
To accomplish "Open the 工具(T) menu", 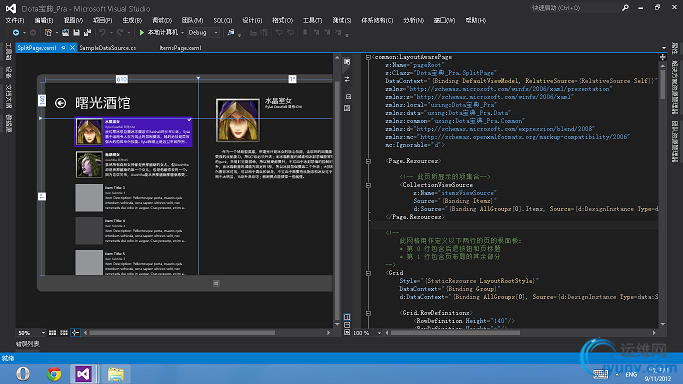I will point(312,20).
